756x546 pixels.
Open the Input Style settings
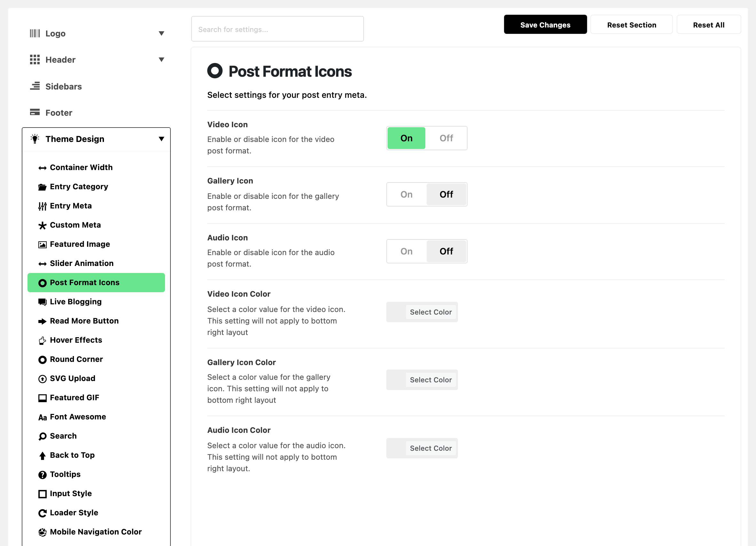[96, 493]
